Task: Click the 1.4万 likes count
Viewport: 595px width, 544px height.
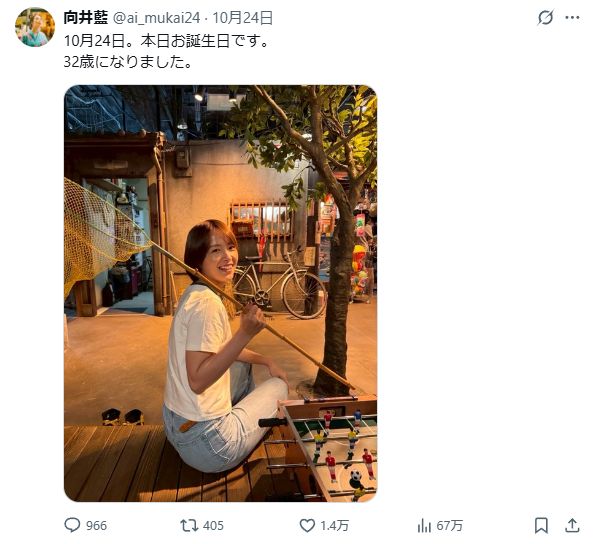Action: click(334, 526)
